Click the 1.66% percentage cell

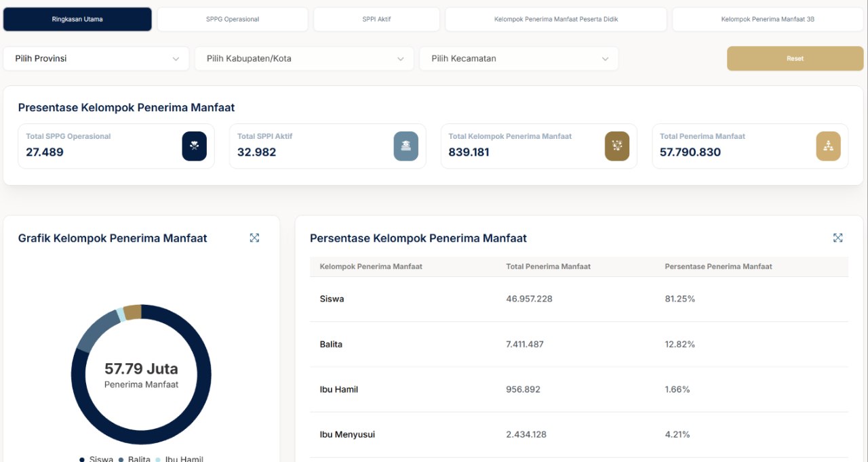[x=677, y=390]
